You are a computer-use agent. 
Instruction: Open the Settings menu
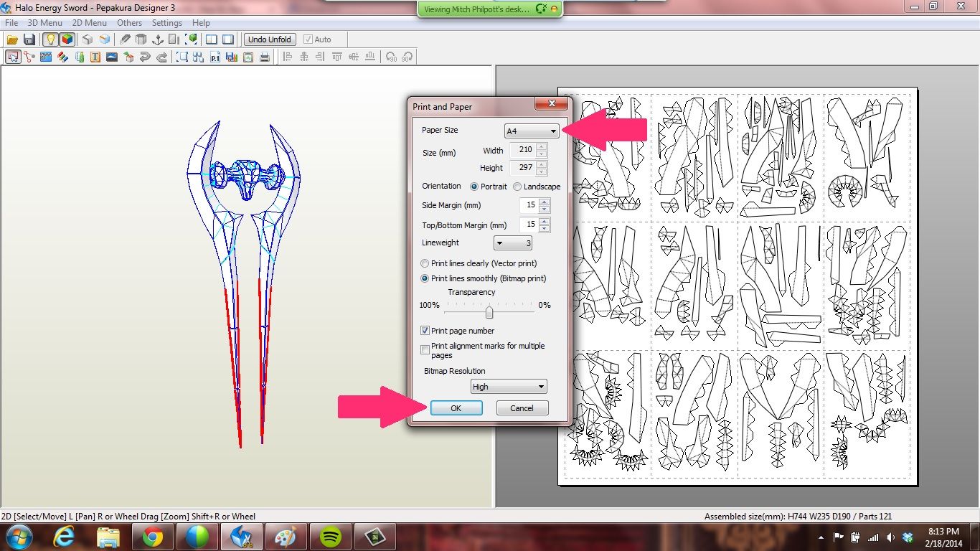click(x=166, y=22)
